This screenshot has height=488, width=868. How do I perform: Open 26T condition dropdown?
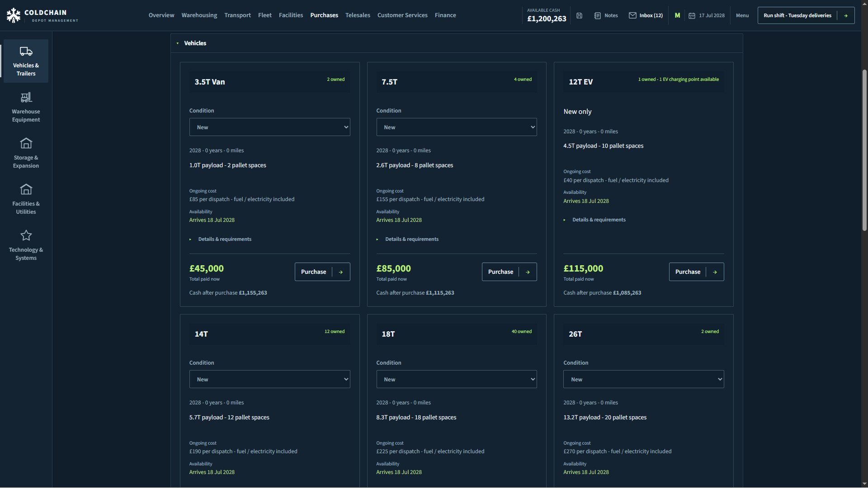643,379
